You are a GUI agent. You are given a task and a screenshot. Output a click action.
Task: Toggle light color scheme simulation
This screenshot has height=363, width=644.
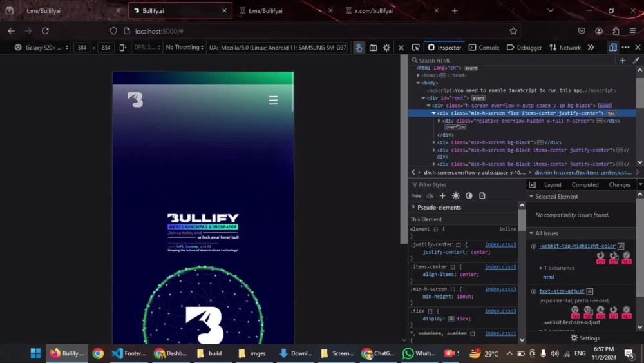coord(455,195)
